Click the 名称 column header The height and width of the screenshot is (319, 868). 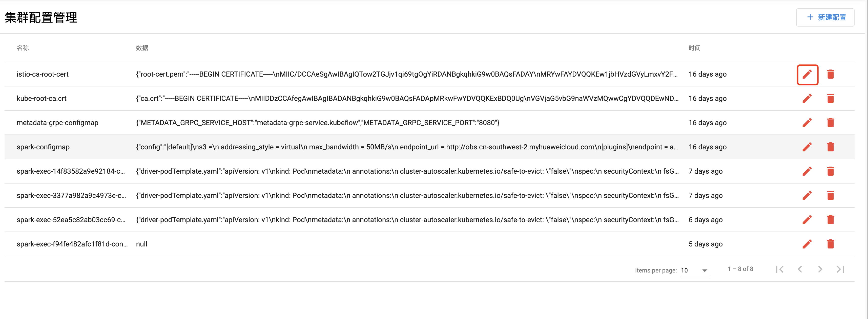pyautogui.click(x=23, y=48)
